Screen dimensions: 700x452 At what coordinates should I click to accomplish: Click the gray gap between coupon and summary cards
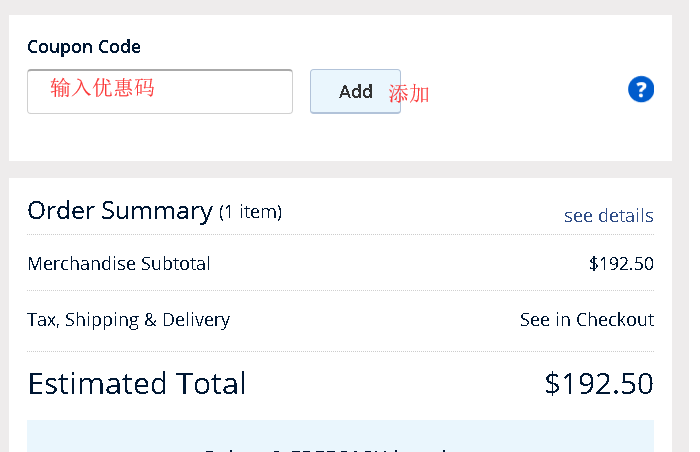click(x=340, y=169)
